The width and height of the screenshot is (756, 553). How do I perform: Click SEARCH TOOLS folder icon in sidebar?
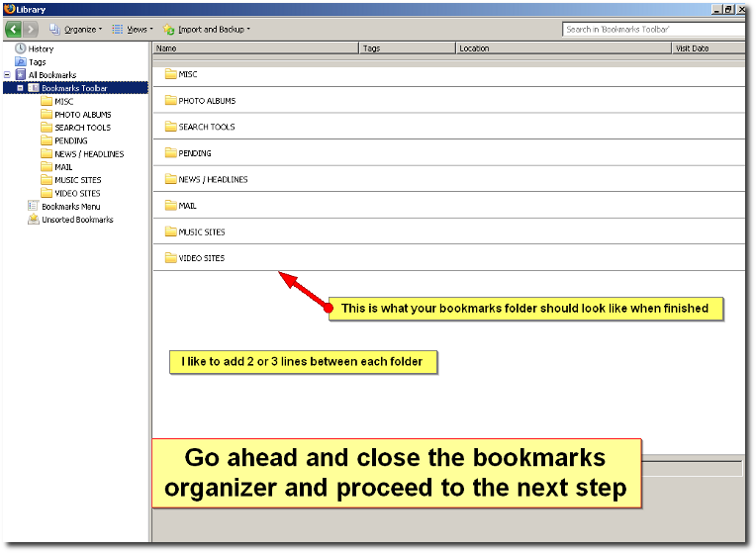[x=47, y=127]
